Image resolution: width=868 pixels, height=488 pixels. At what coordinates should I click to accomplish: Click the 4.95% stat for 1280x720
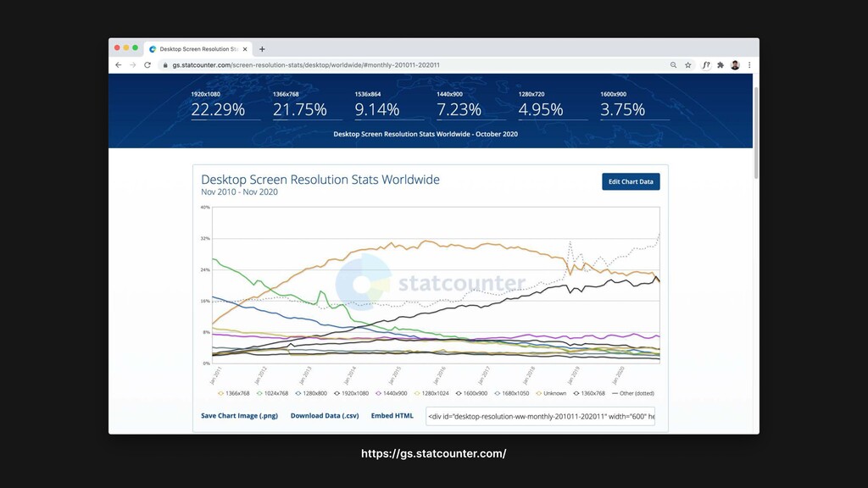pyautogui.click(x=541, y=109)
